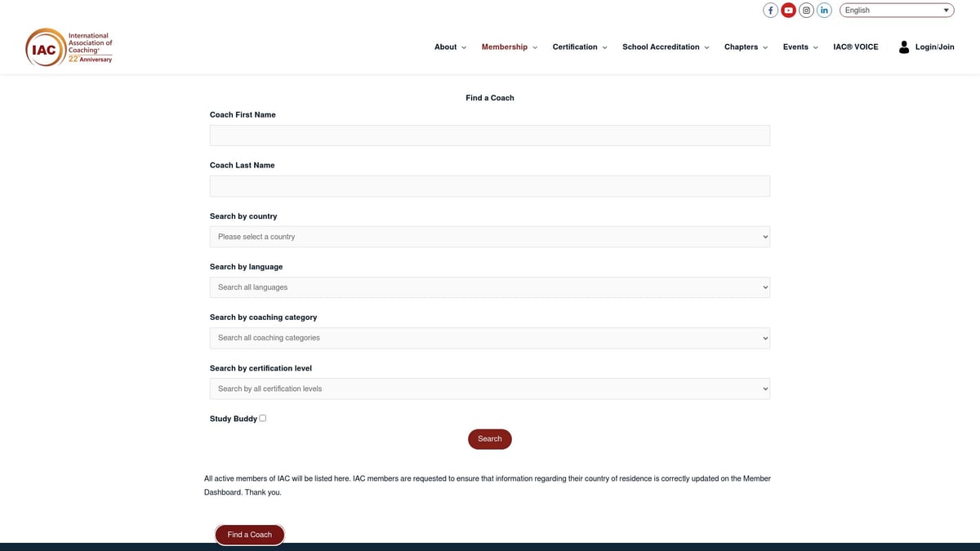Open the Instagram social icon

(x=806, y=11)
